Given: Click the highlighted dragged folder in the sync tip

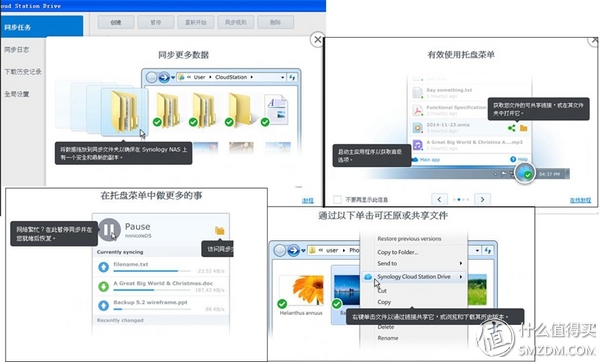Looking at the screenshot, I should point(124,111).
